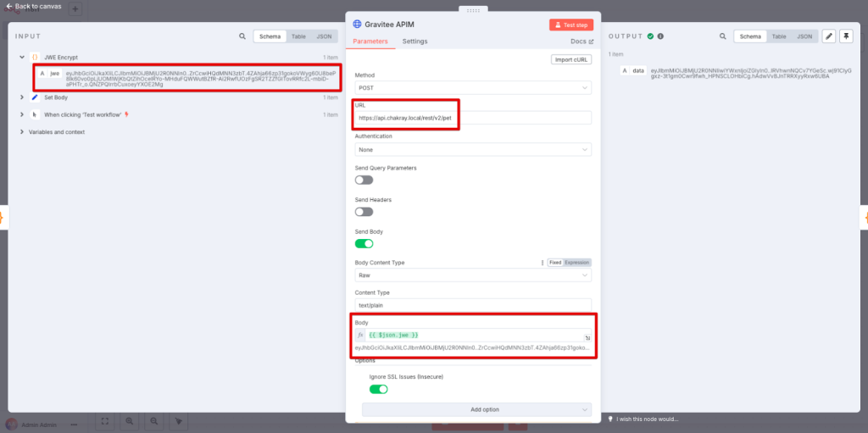Select the output data field pill
This screenshot has width=868, height=433.
[634, 71]
